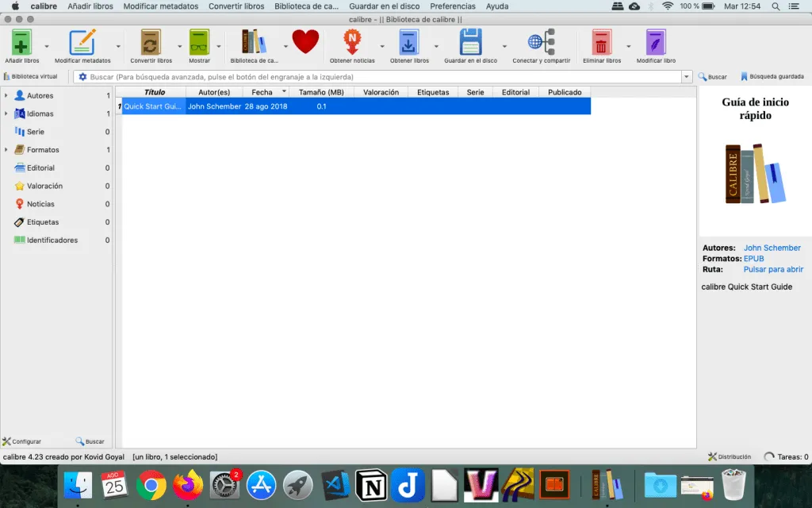The image size is (812, 508).
Task: Click the Mostrar glasses book icon
Action: [x=199, y=43]
